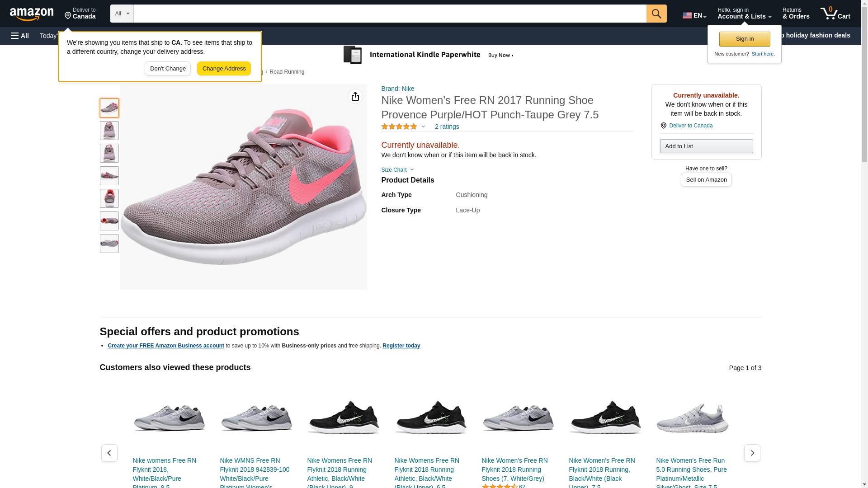Open Account & Lists menu
This screenshot has width=868, height=488.
(744, 14)
